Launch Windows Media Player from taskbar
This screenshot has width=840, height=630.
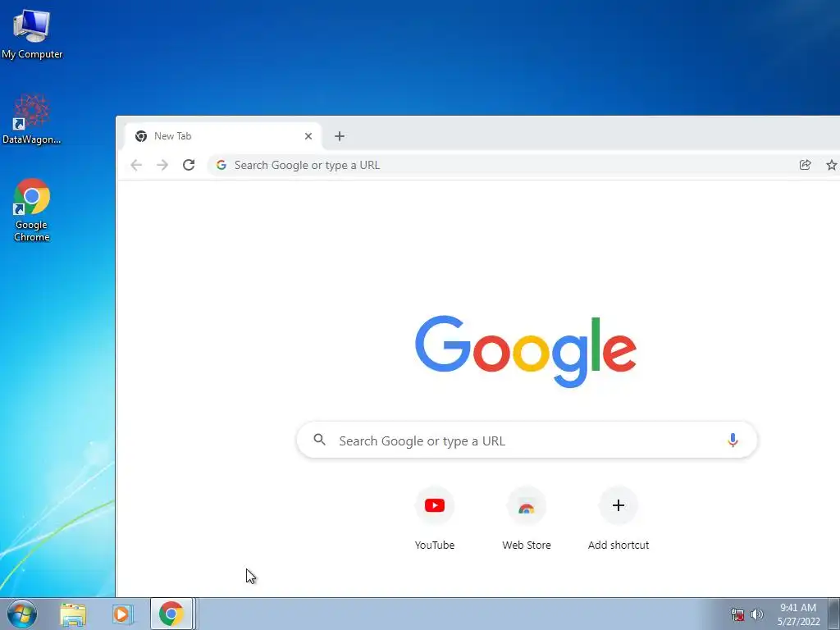123,614
